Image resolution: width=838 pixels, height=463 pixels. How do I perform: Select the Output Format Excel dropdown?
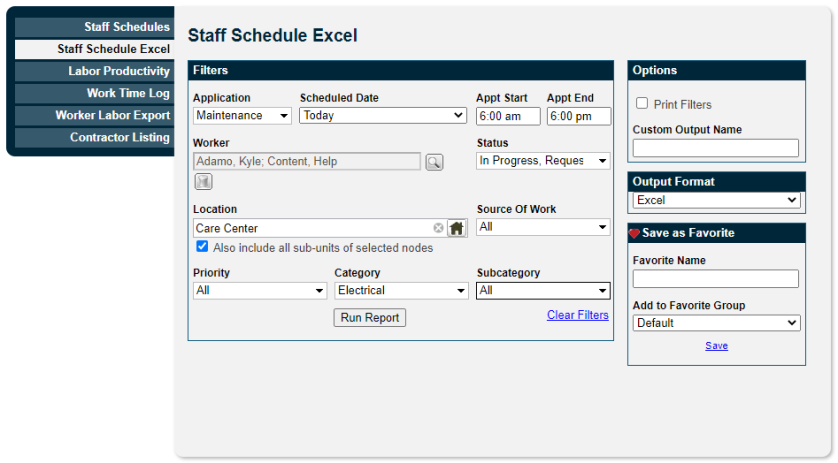tap(716, 200)
